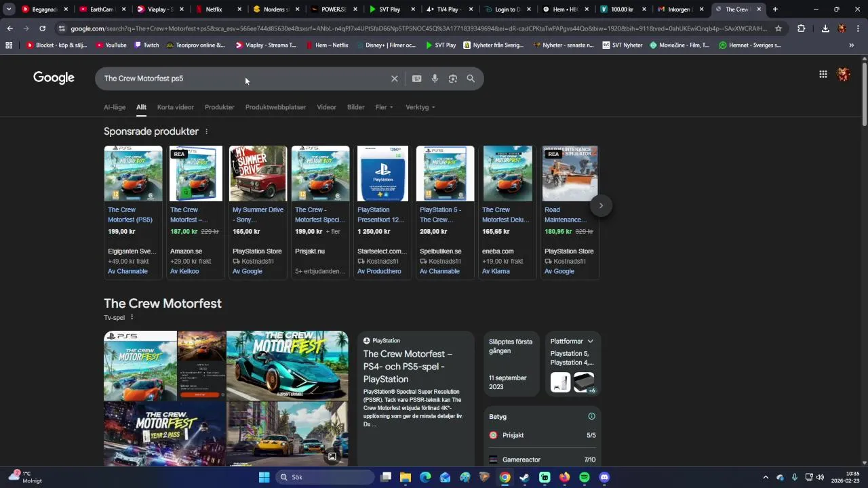Viewport: 868px width, 488px height.
Task: Open the Chrome tab search dropdown
Action: [x=9, y=9]
